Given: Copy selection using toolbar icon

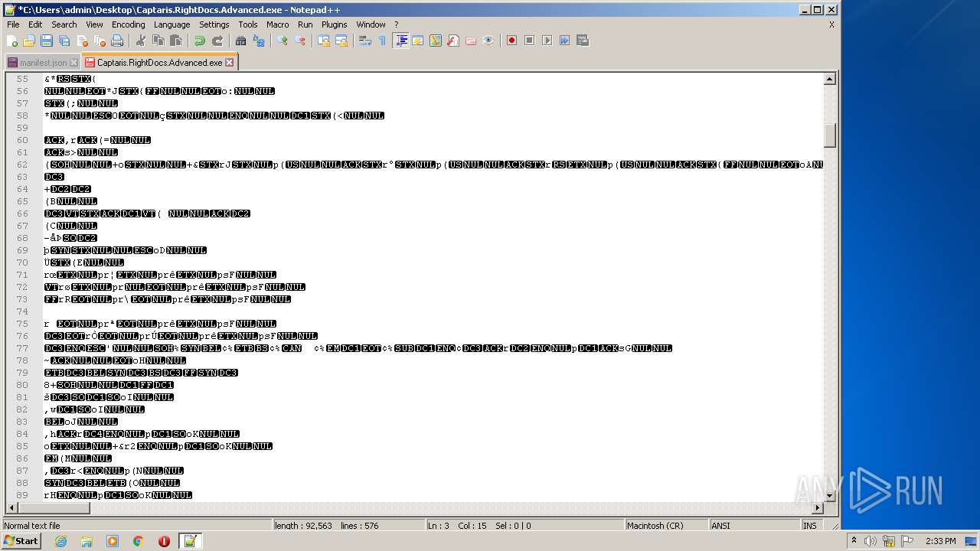Looking at the screenshot, I should pyautogui.click(x=158, y=41).
